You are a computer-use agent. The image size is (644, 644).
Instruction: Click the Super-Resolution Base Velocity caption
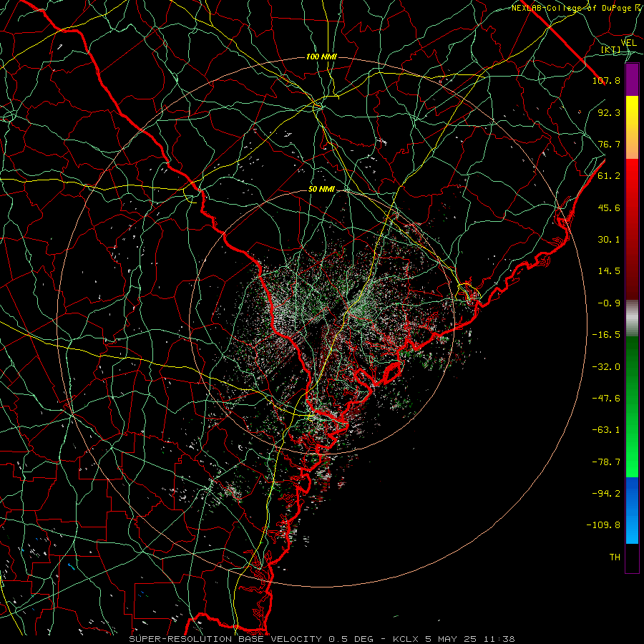pos(322,639)
